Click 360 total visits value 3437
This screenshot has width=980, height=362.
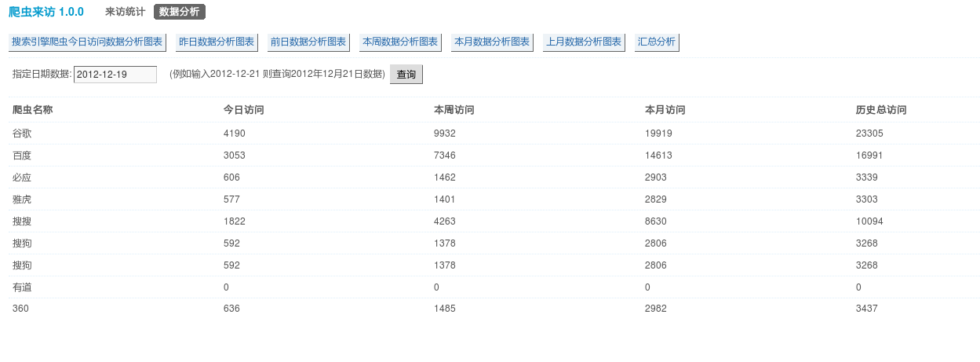click(867, 309)
